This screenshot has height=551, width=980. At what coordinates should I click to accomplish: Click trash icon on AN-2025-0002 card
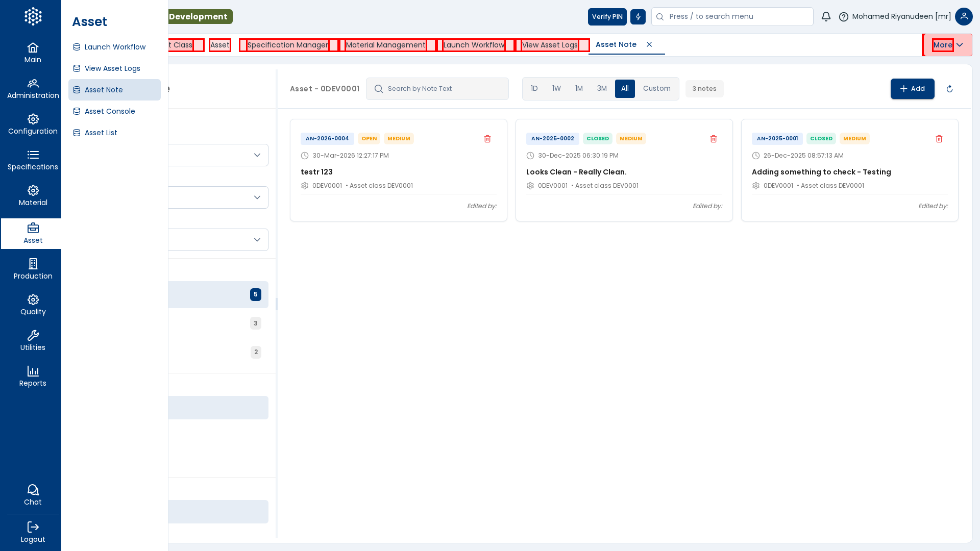coord(713,139)
